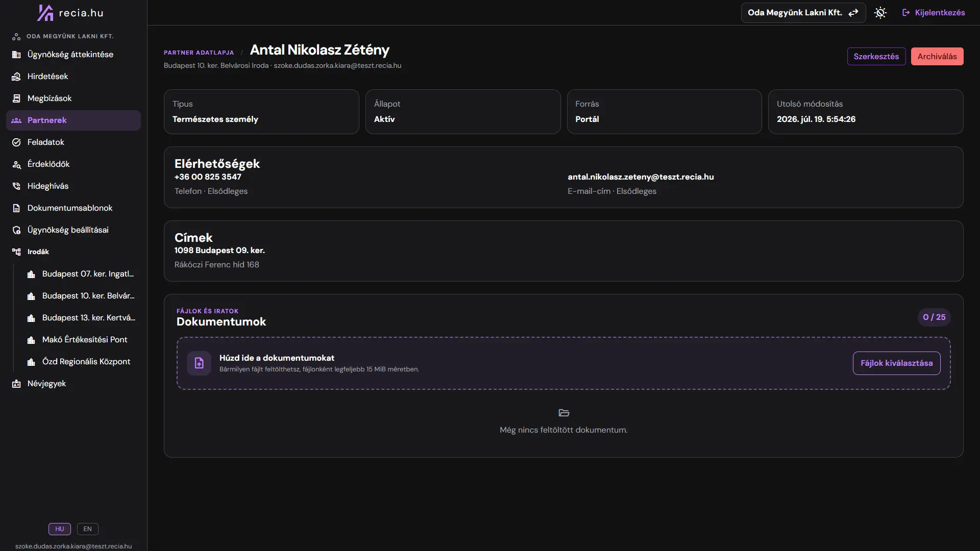Click Makó Értékesítési Pont building icon
Image resolution: width=980 pixels, height=551 pixels.
(31, 340)
